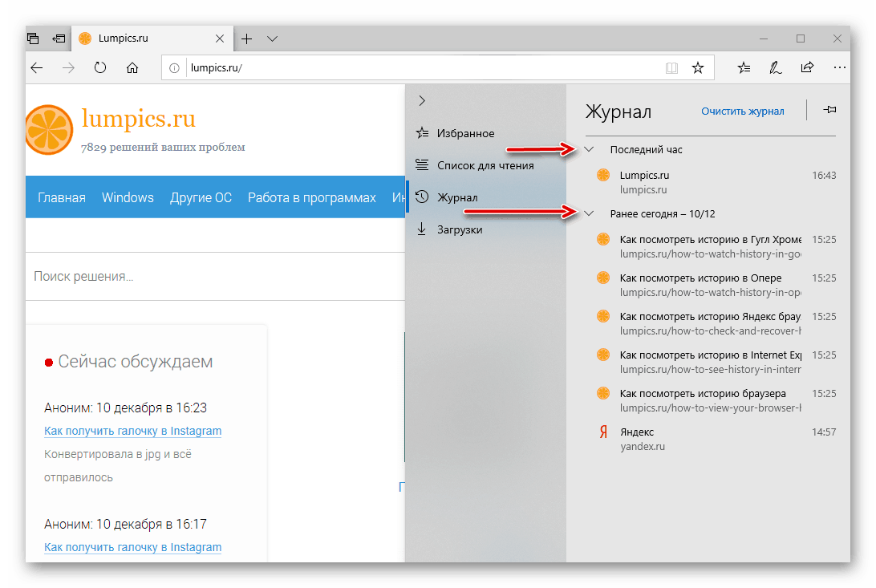Switch to Загрузки section
Image resolution: width=876 pixels, height=588 pixels.
pos(459,229)
